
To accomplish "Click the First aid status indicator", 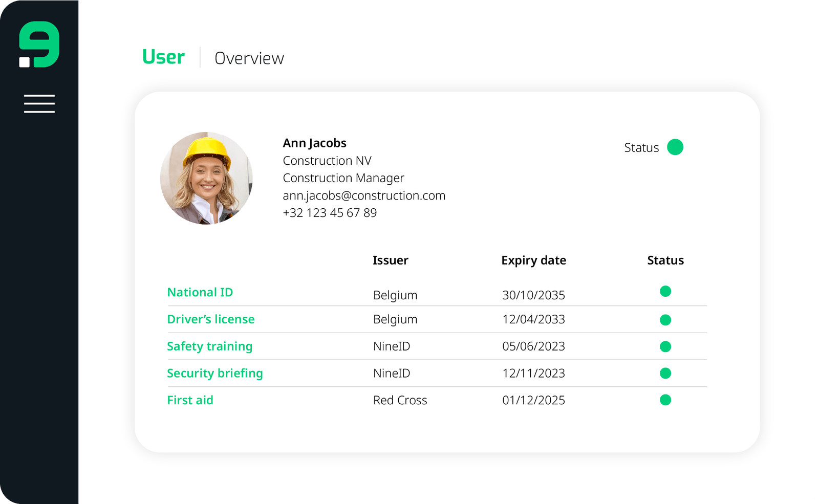I will [665, 400].
